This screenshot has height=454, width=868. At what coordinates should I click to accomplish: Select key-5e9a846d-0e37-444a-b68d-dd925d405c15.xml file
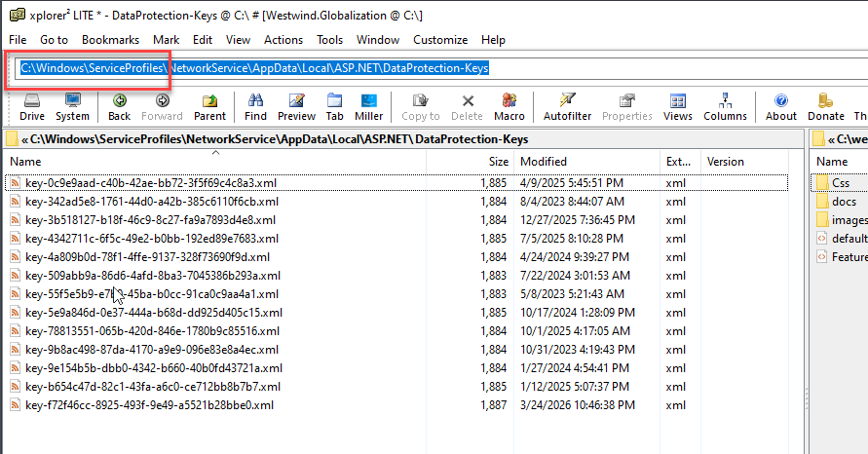[x=154, y=313]
